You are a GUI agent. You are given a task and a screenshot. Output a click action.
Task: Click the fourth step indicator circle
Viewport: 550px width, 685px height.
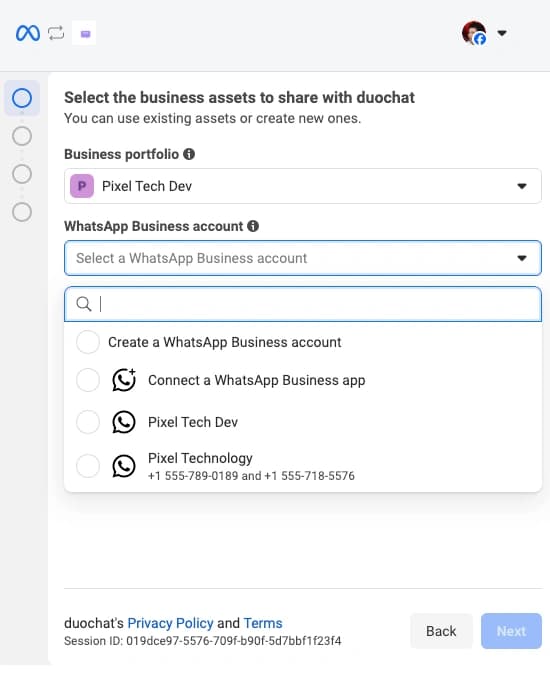(x=22, y=212)
